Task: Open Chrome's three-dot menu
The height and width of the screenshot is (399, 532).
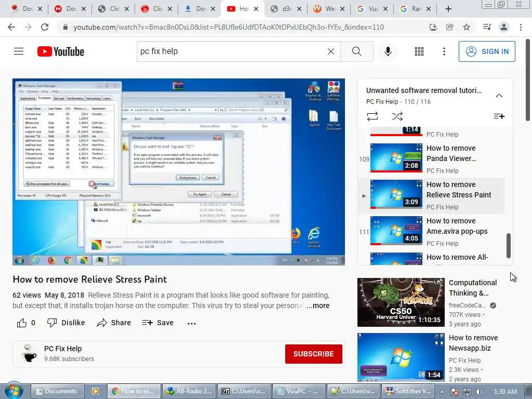Action: (521, 27)
